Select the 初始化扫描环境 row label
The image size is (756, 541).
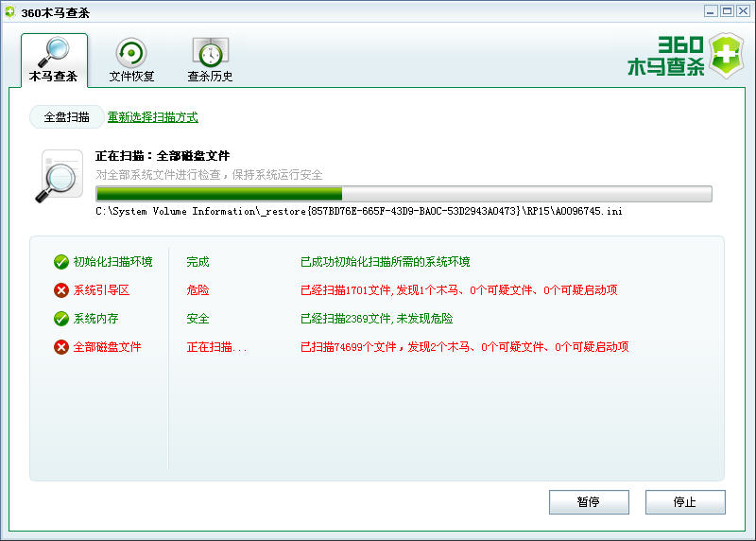[112, 262]
